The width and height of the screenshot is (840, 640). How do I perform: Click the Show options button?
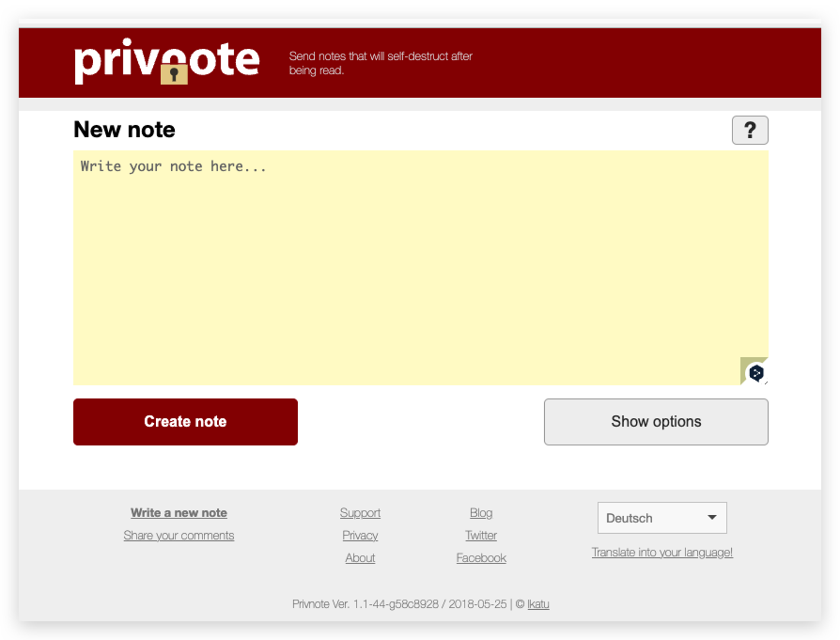pos(656,421)
